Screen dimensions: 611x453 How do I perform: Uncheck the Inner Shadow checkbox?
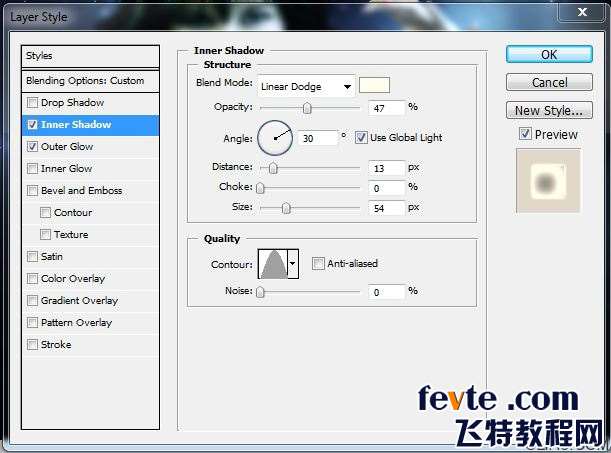(32, 125)
